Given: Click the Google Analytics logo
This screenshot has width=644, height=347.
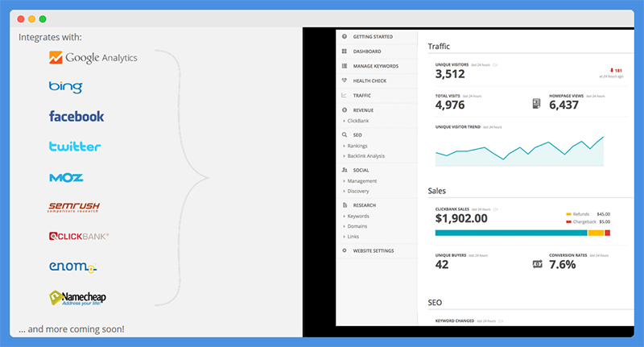Looking at the screenshot, I should coord(93,57).
